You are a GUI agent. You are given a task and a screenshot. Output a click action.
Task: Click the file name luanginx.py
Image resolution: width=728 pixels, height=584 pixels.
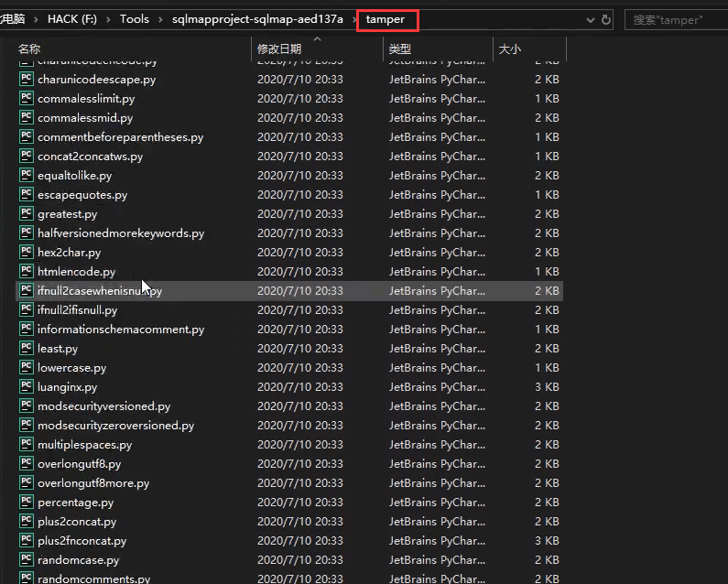[68, 387]
